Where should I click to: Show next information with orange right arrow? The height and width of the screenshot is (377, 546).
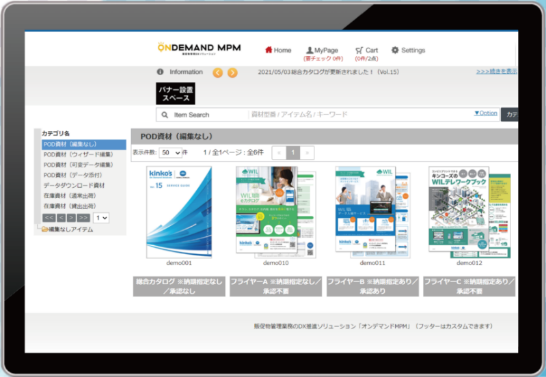233,72
